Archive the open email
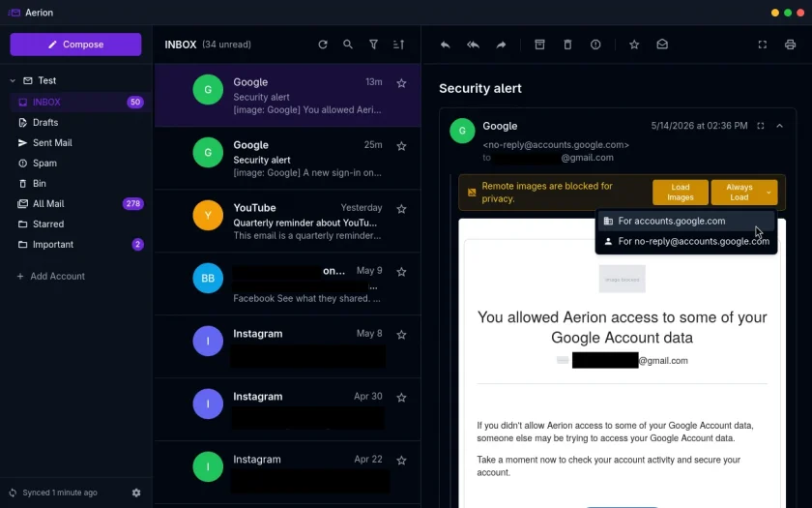Screen dimensions: 812x508 tap(539, 45)
